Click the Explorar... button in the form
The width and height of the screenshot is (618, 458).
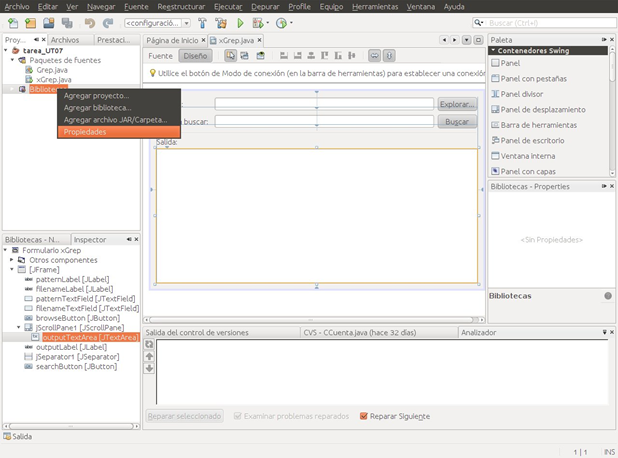(457, 104)
